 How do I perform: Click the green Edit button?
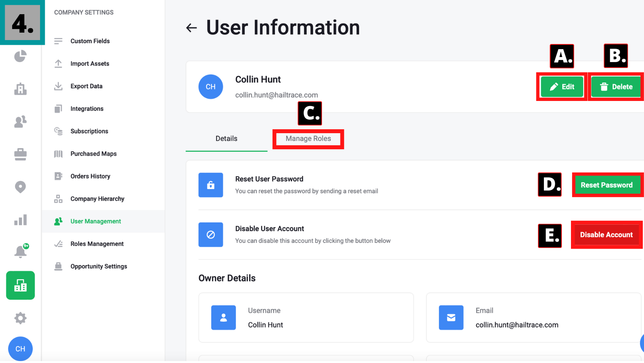coord(562,87)
